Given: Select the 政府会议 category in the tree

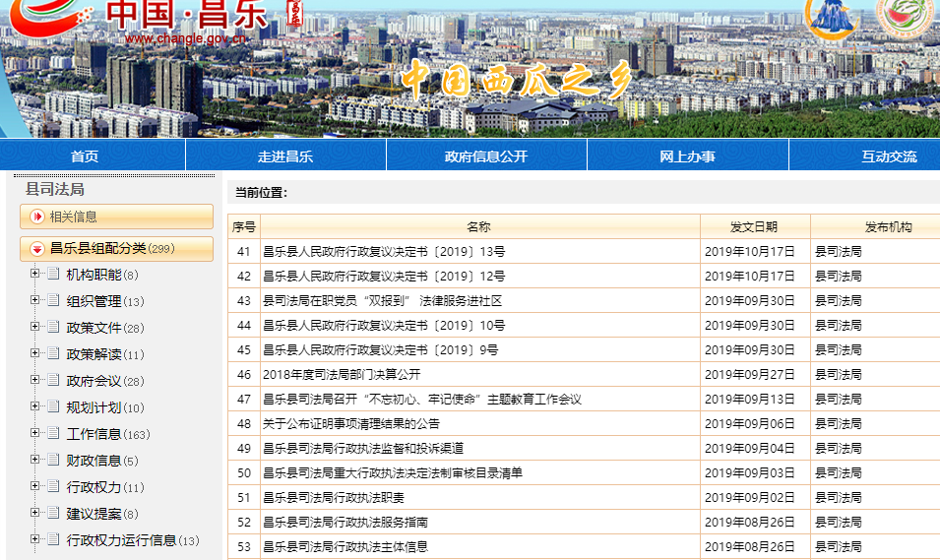Looking at the screenshot, I should 94,381.
